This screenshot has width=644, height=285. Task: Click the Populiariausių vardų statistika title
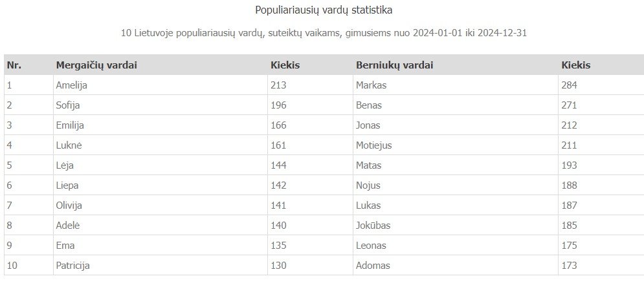(x=324, y=10)
